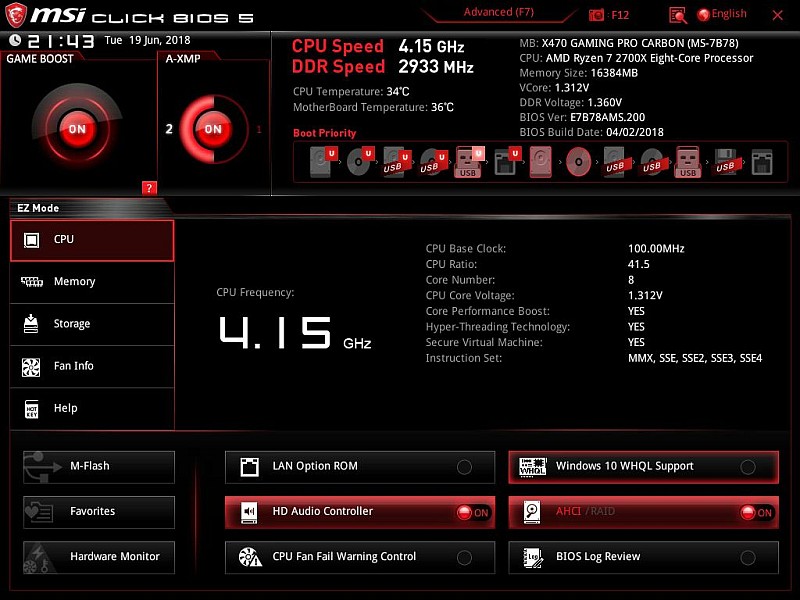
Task: Select UEFI hard disk boot device icon
Action: 323,162
